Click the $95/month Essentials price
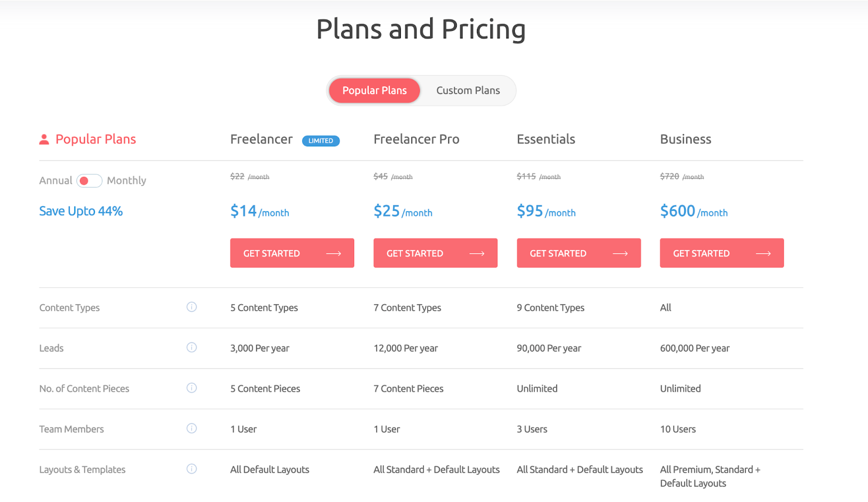 click(x=546, y=211)
